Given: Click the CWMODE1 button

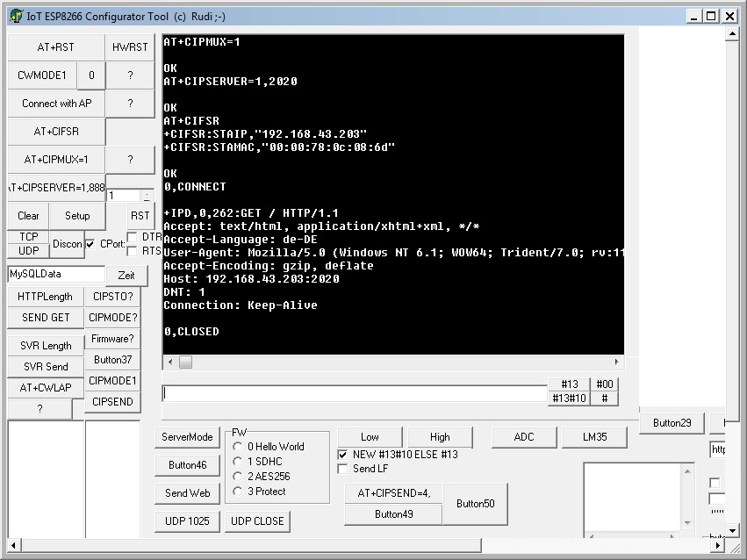Looking at the screenshot, I should tap(42, 75).
